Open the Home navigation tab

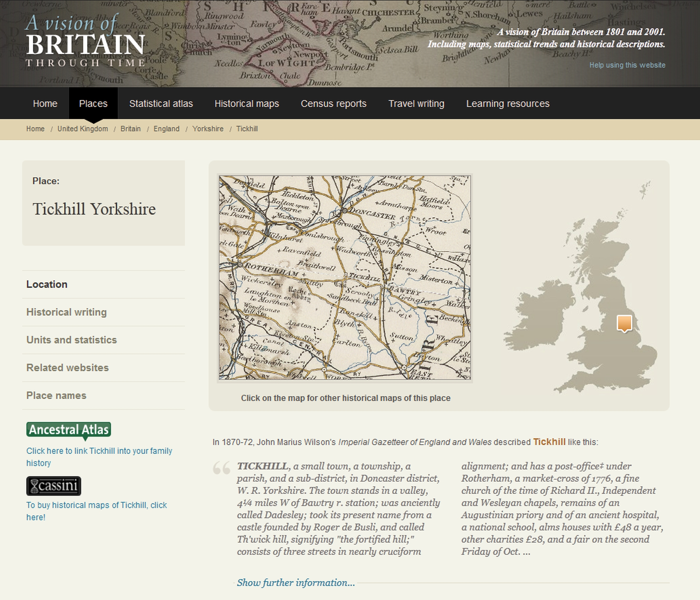[x=45, y=103]
